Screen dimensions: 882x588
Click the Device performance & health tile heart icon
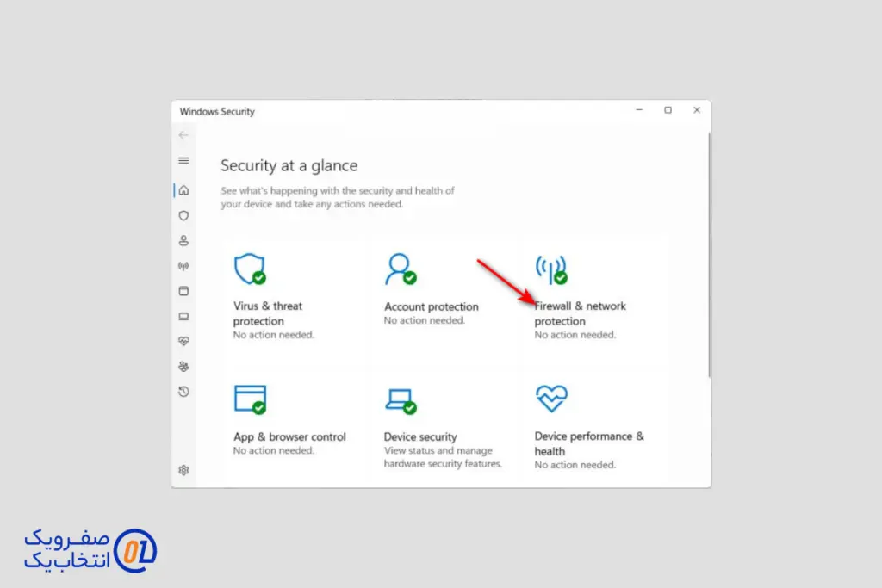(551, 399)
